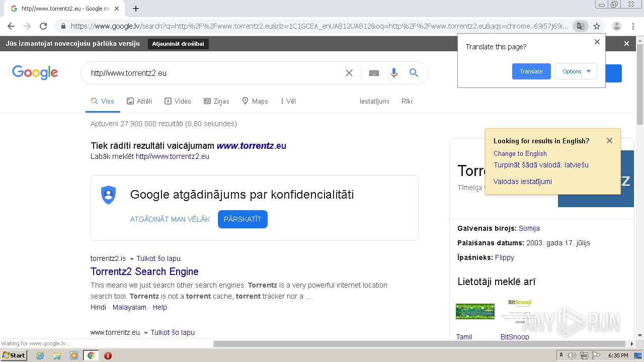Viewport: 644px width, 362px height.
Task: Open the Tamil related search thumbnail
Action: coord(475,311)
